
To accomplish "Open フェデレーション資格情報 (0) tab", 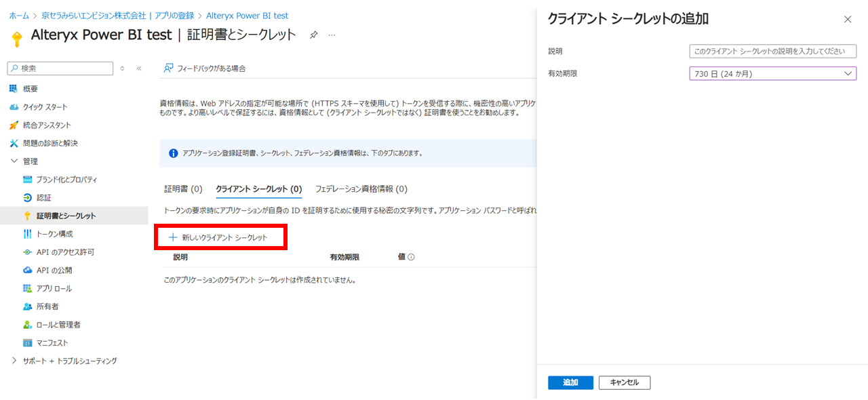I will 361,189.
